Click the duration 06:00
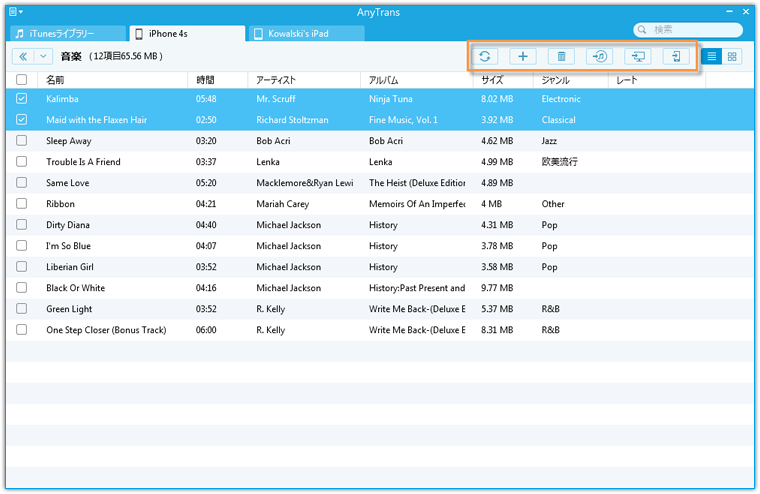This screenshot has height=494, width=760. pyautogui.click(x=206, y=330)
